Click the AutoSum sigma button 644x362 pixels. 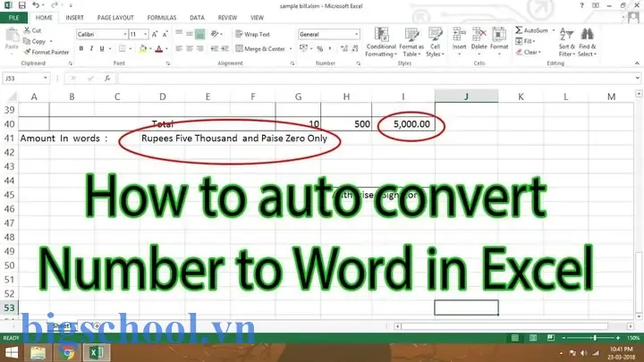coord(531,30)
